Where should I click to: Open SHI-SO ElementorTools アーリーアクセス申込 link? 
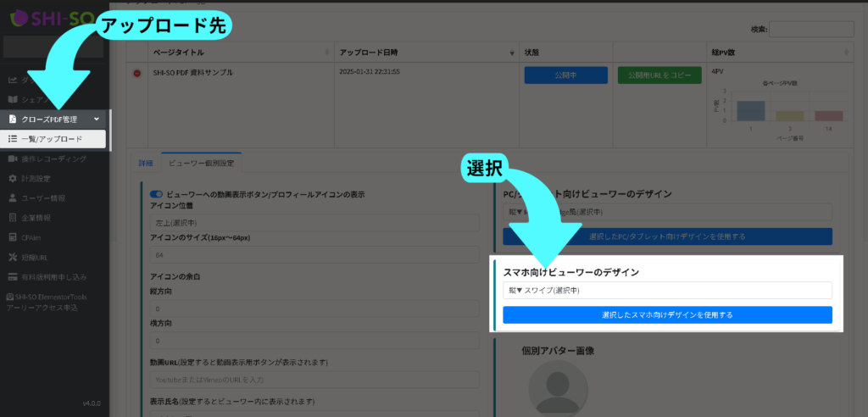click(x=47, y=302)
